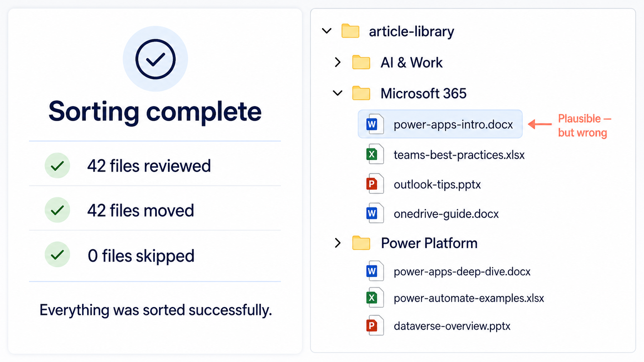
Task: Click the PowerPoint icon beside dataverse-overview.pptx
Action: [374, 326]
